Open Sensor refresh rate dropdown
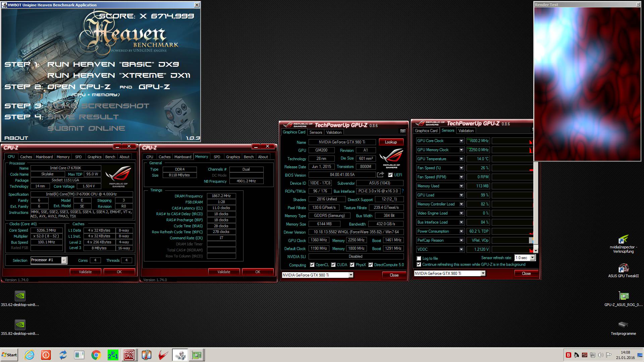The height and width of the screenshot is (362, 644). point(533,258)
